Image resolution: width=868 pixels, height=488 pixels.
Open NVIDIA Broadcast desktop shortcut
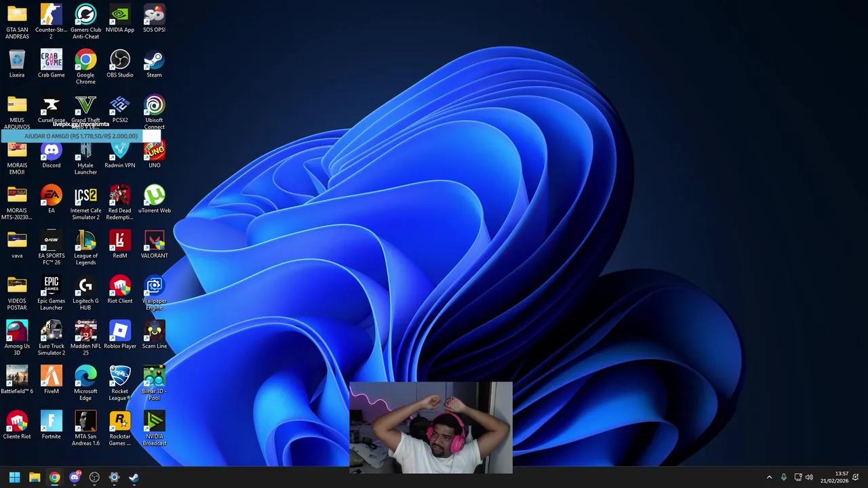[154, 429]
